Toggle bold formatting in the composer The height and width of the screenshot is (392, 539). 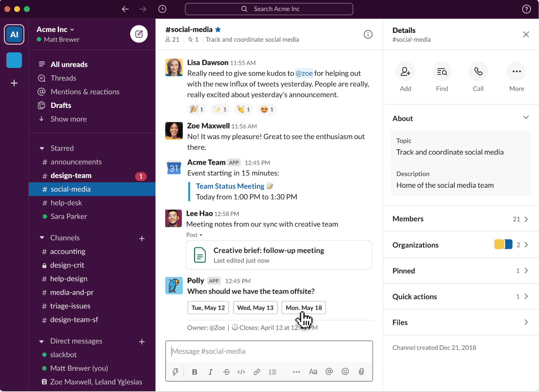click(194, 371)
